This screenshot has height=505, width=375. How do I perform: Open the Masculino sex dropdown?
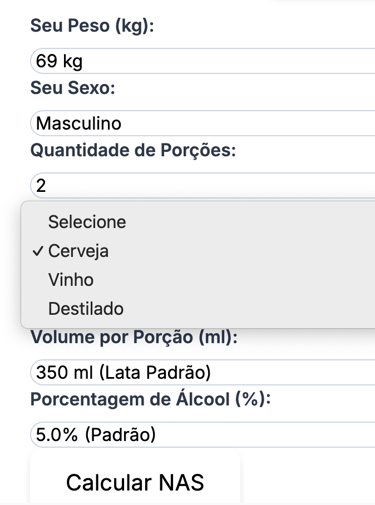click(203, 123)
